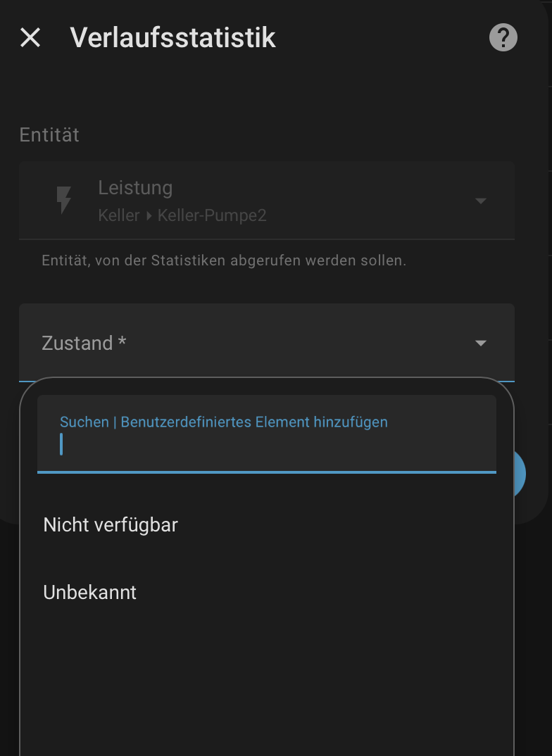This screenshot has width=552, height=756.
Task: Click the Verlaufsstatistik dialog title
Action: (x=172, y=37)
